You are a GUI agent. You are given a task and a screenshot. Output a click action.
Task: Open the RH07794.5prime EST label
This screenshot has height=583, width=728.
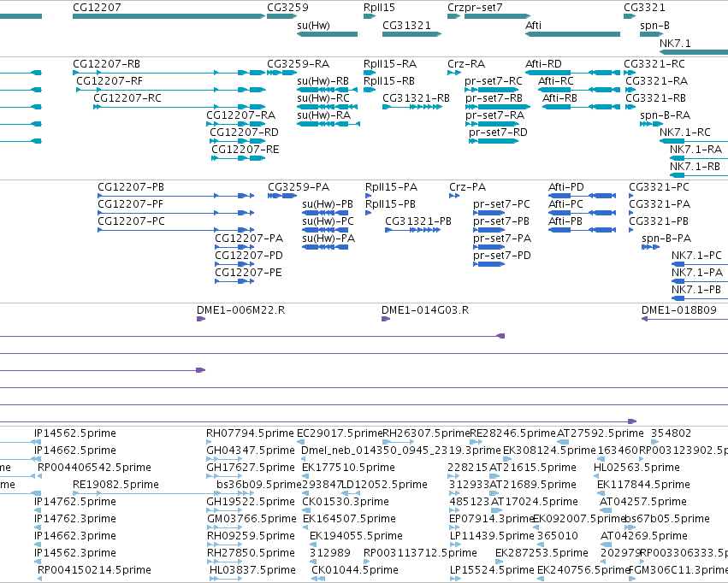pyautogui.click(x=251, y=433)
